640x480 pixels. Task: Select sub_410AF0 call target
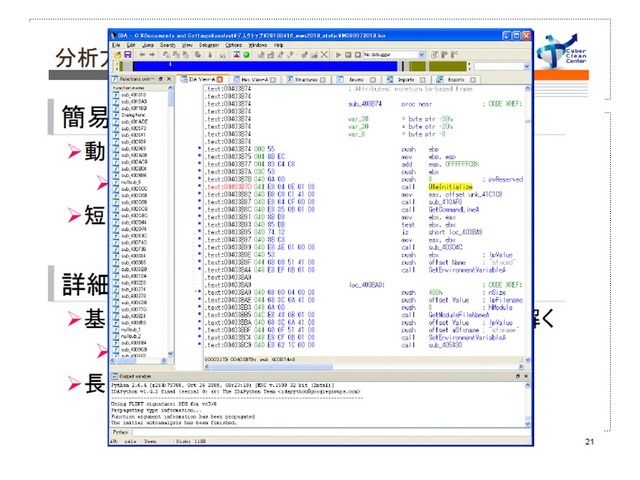[x=445, y=202]
